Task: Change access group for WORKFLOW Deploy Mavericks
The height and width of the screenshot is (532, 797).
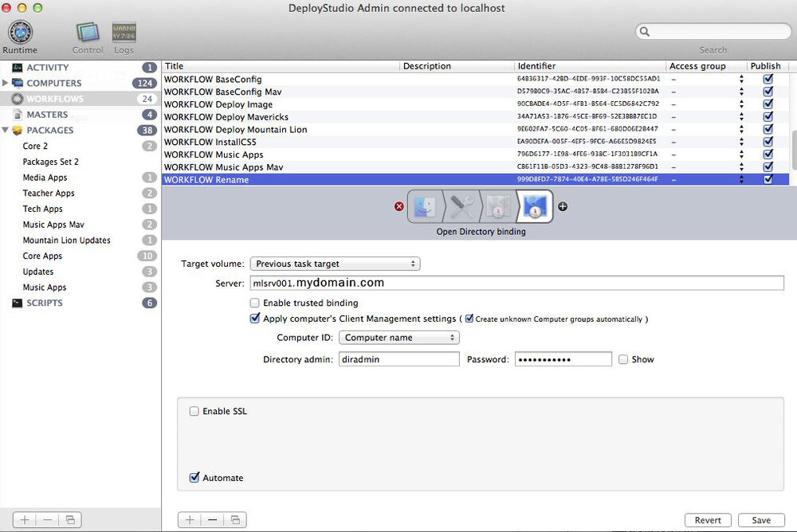Action: (x=741, y=116)
